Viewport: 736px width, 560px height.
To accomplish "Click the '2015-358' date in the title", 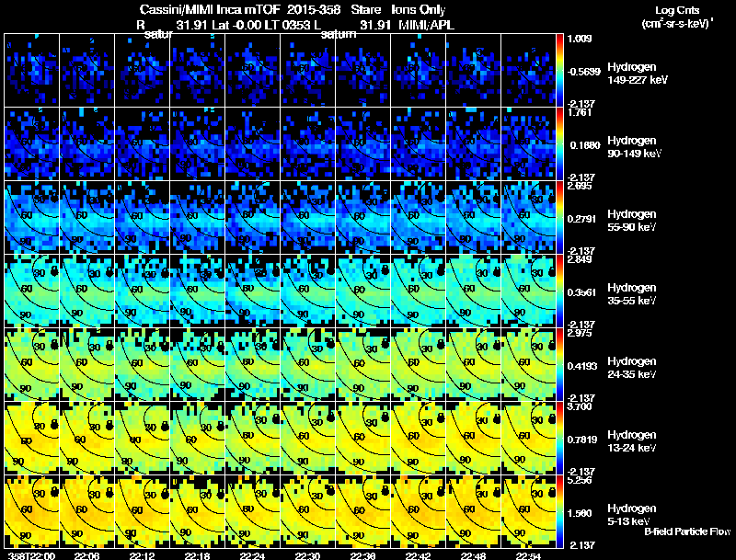I will click(314, 9).
